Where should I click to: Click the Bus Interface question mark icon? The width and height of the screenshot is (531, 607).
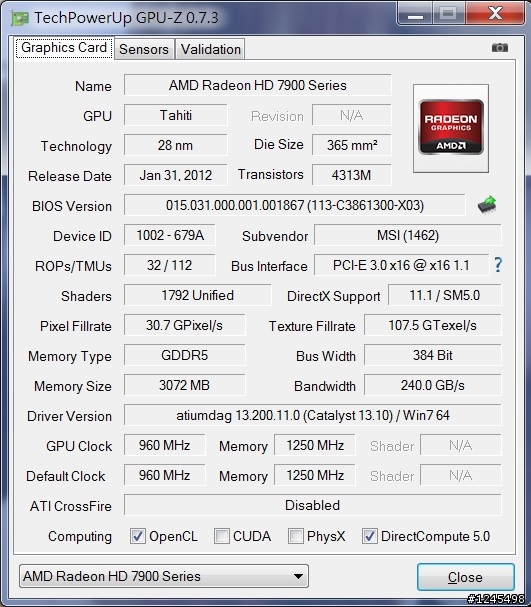click(x=498, y=265)
